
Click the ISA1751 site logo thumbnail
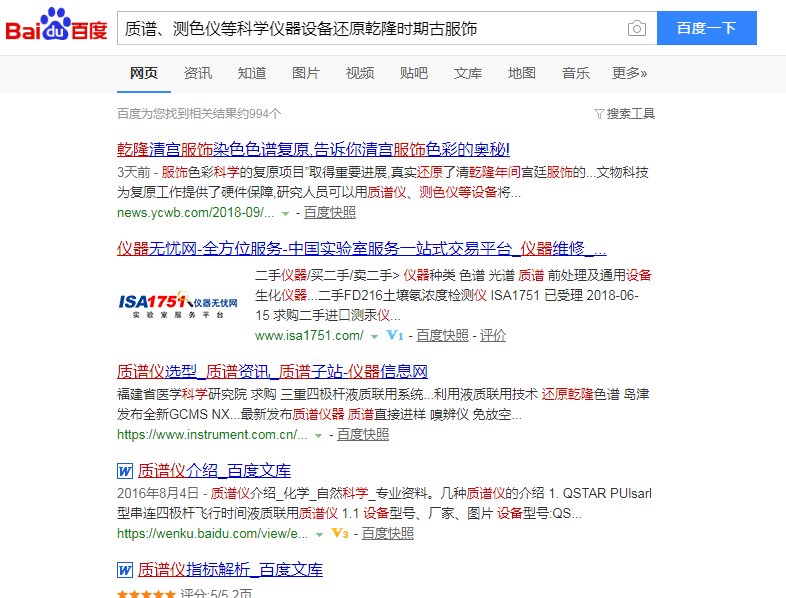pyautogui.click(x=178, y=303)
